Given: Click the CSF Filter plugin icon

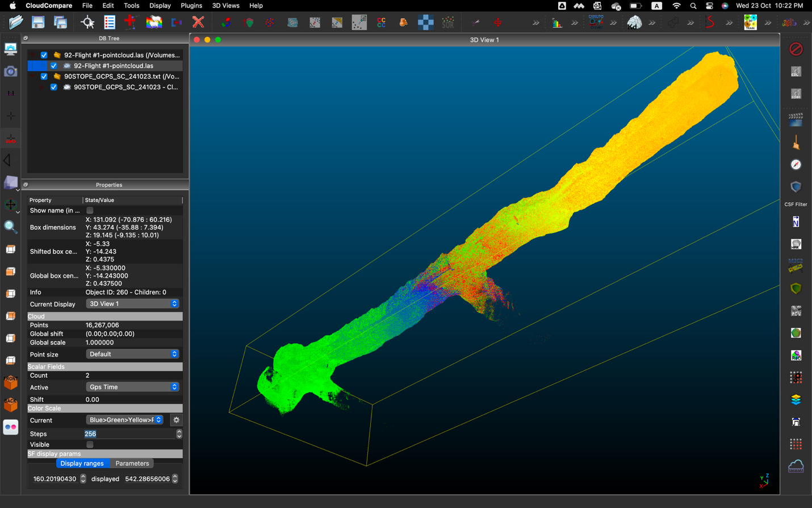Looking at the screenshot, I should [x=796, y=188].
